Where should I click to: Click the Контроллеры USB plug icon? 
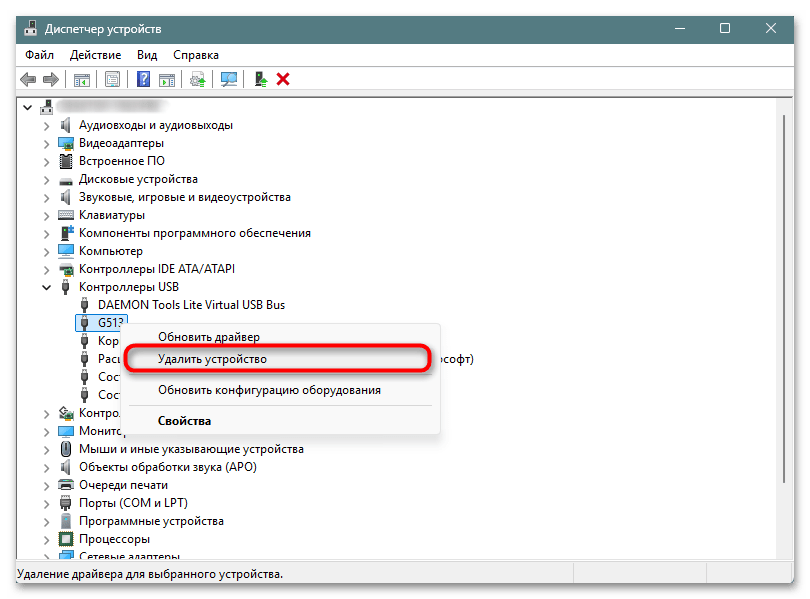(66, 287)
